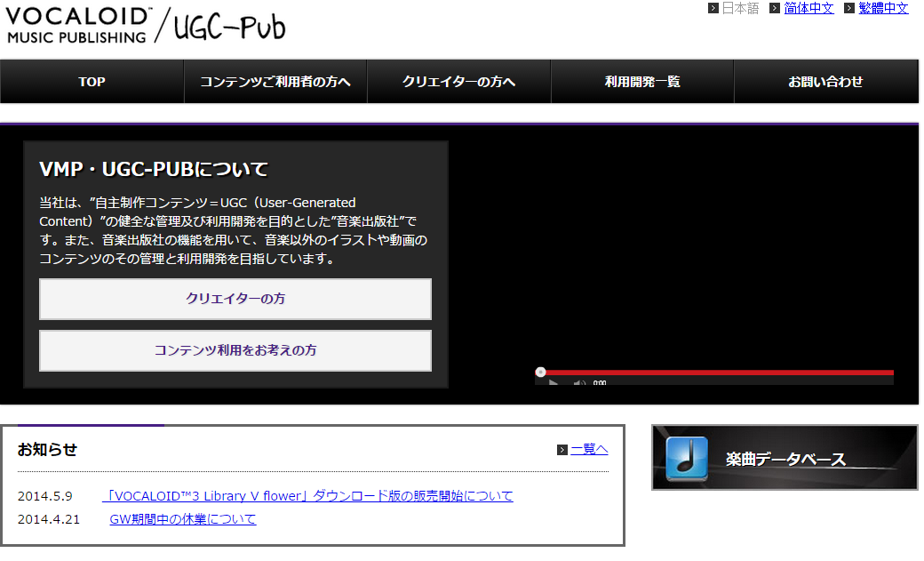Mute the video volume icon
The image size is (924, 561).
click(x=579, y=383)
